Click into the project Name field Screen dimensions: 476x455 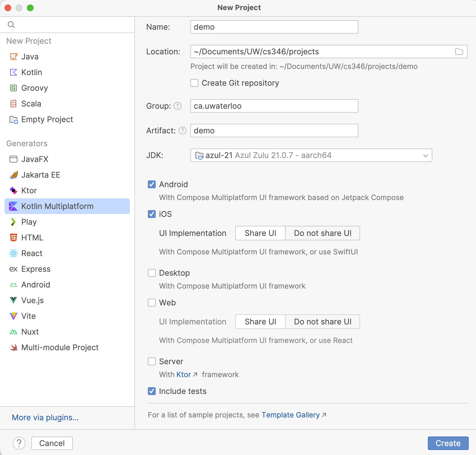tap(274, 27)
